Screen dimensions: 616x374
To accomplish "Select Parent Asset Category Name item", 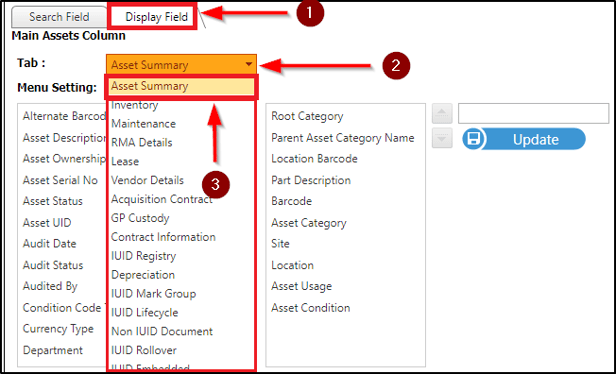I will [x=343, y=138].
